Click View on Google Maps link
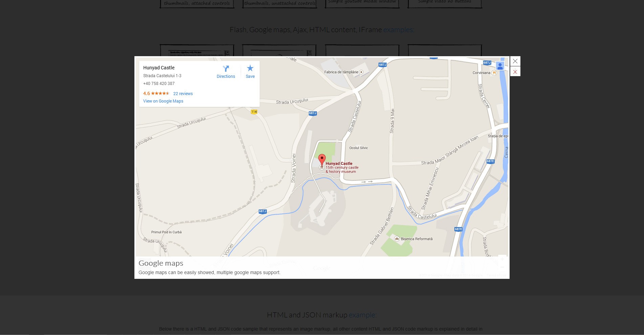The height and width of the screenshot is (335, 644). [x=163, y=101]
